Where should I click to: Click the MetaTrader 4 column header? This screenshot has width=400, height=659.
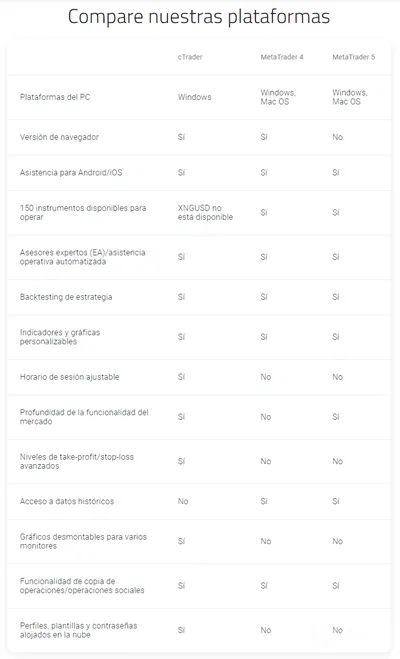coord(282,57)
